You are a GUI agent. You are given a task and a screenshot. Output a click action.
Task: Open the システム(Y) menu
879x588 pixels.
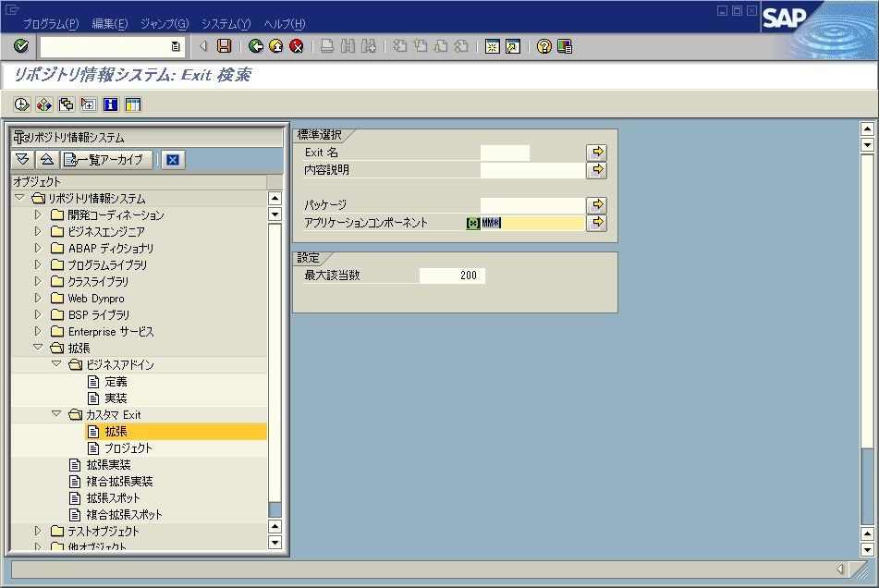coord(226,23)
